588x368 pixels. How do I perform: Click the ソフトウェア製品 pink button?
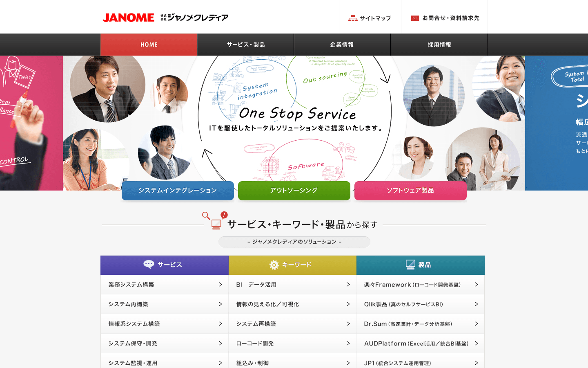tap(410, 191)
